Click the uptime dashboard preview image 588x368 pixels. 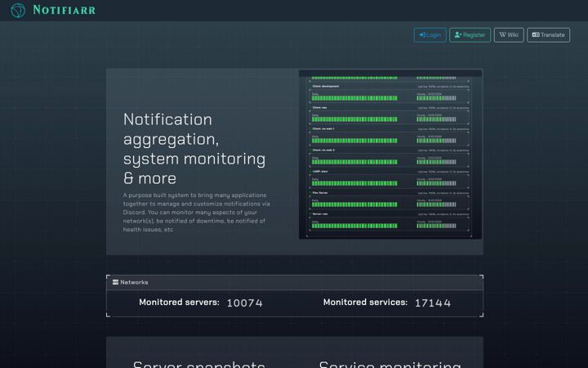(390, 155)
